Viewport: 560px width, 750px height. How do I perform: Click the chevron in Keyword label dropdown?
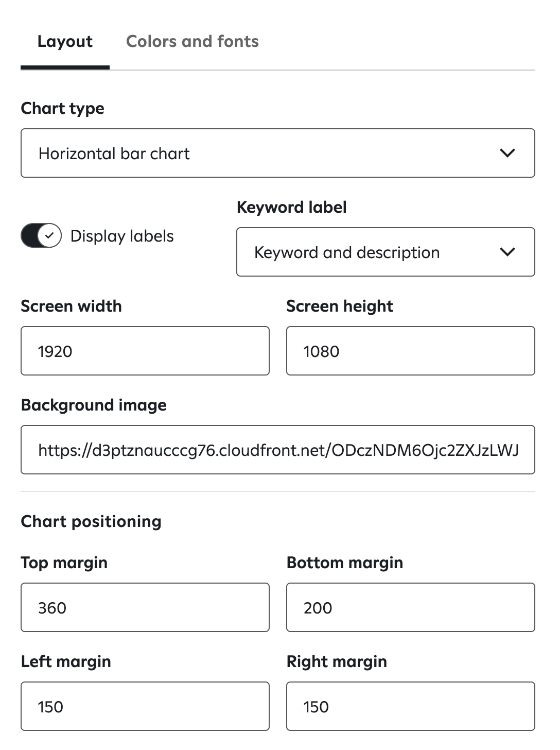point(507,252)
